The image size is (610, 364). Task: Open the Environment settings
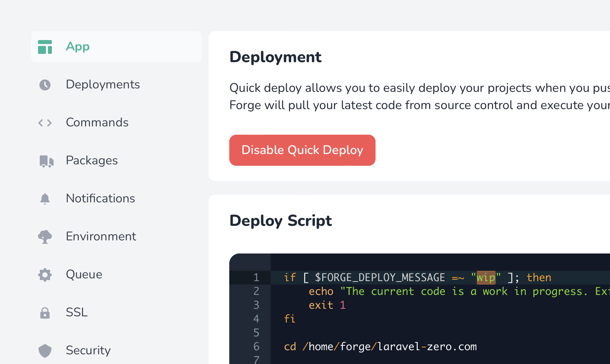point(101,237)
